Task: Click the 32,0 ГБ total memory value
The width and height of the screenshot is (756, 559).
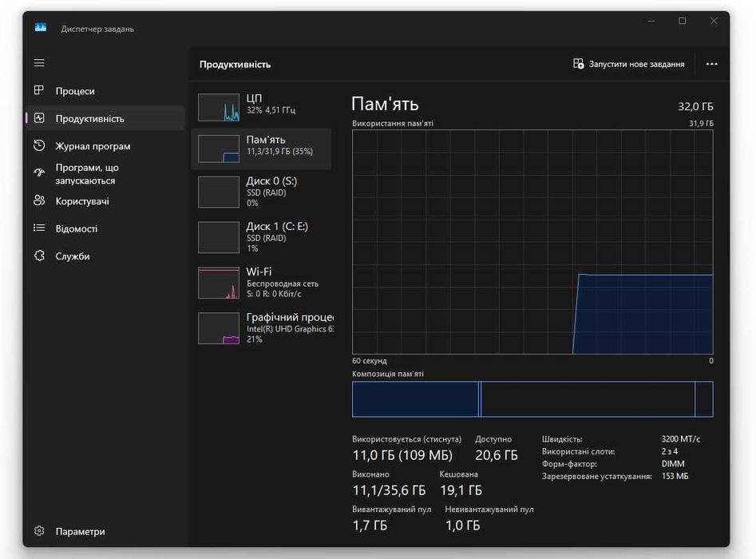Action: (x=695, y=106)
